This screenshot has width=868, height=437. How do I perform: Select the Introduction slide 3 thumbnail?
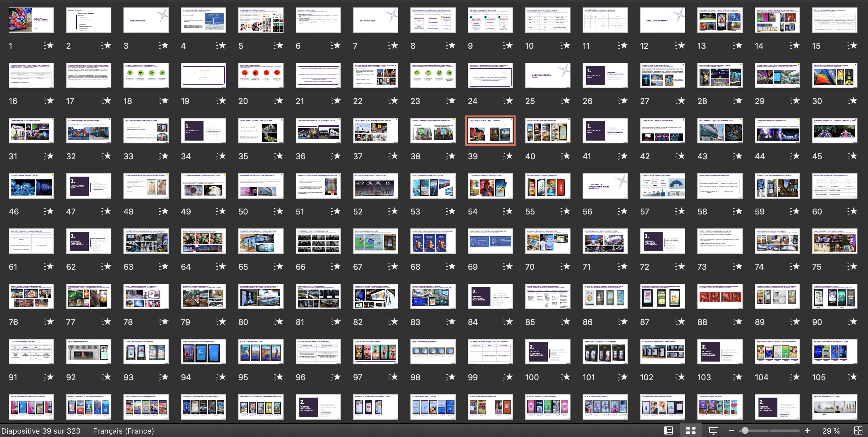(x=146, y=20)
